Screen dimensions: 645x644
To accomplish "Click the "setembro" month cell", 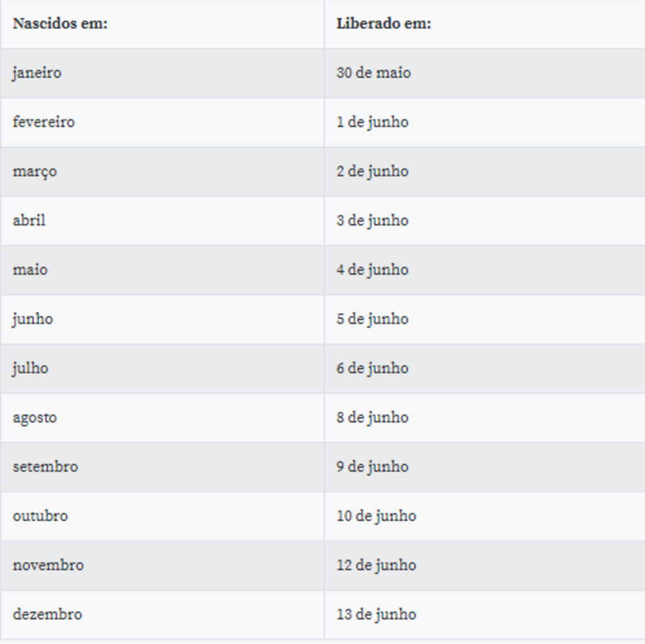I will (45, 466).
